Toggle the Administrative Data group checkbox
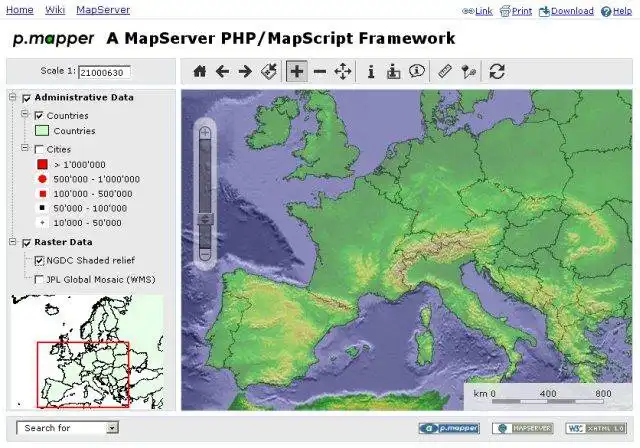This screenshot has width=640, height=448. (27, 98)
